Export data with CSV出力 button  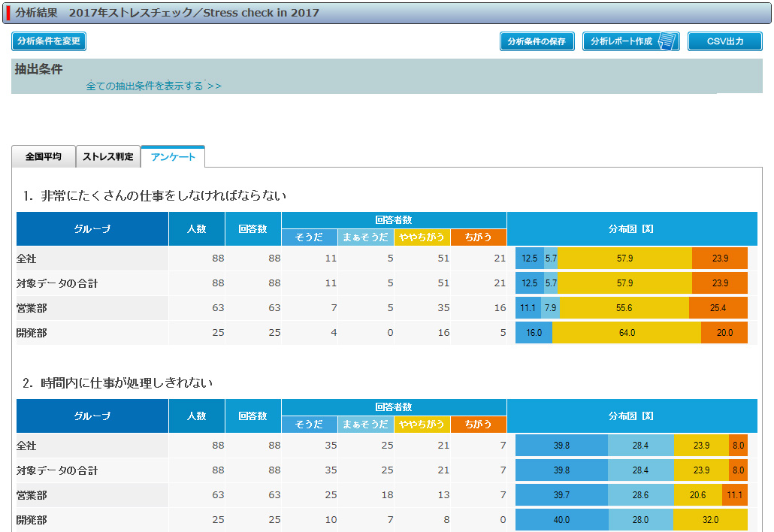725,41
